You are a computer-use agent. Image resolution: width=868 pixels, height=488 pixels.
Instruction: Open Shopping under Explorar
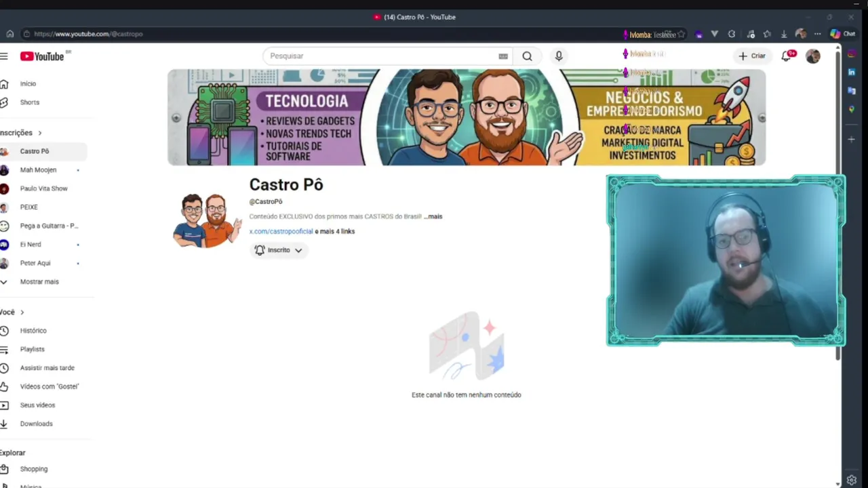[33, 469]
